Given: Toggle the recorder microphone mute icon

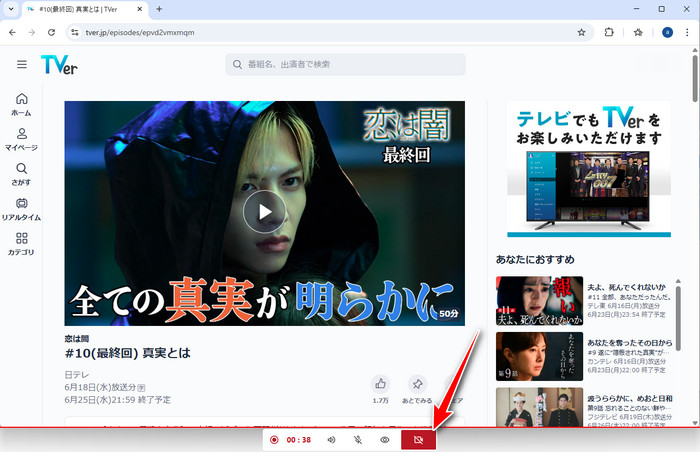Looking at the screenshot, I should pos(358,440).
